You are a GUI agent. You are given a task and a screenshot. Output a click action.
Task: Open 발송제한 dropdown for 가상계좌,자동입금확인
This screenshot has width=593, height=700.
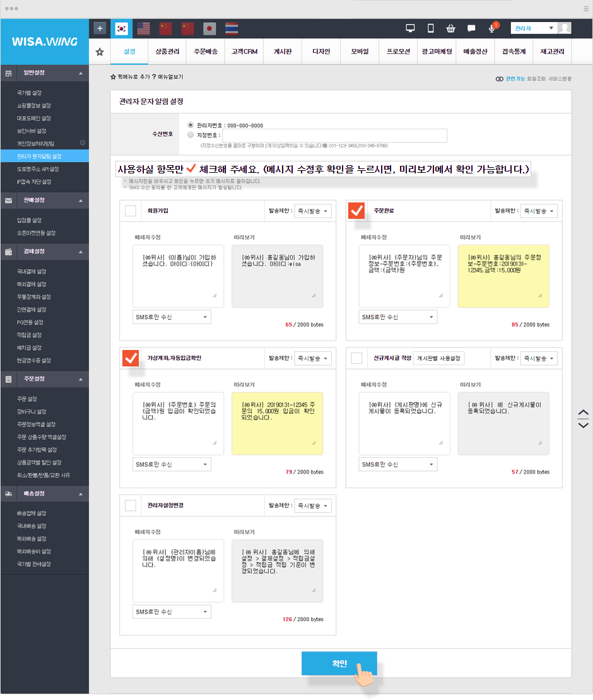click(x=313, y=358)
